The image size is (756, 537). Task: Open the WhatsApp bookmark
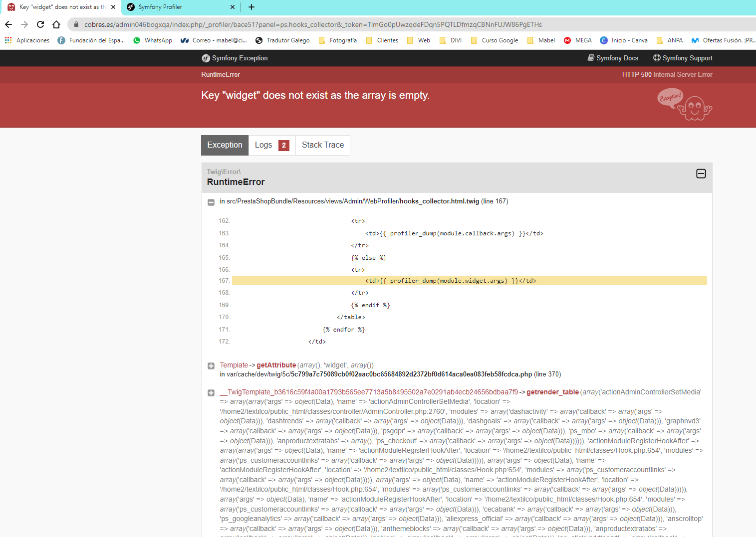pos(153,40)
